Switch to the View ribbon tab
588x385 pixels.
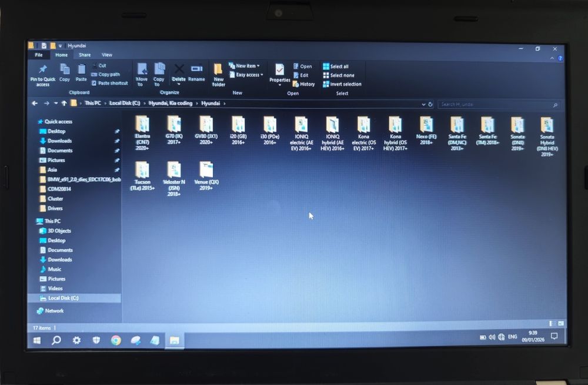tap(107, 55)
